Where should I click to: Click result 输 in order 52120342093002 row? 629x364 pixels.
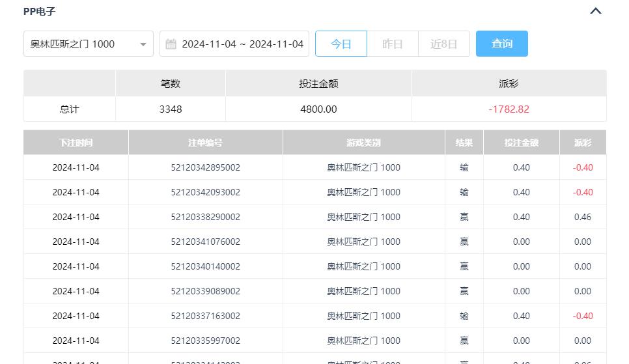coord(464,192)
